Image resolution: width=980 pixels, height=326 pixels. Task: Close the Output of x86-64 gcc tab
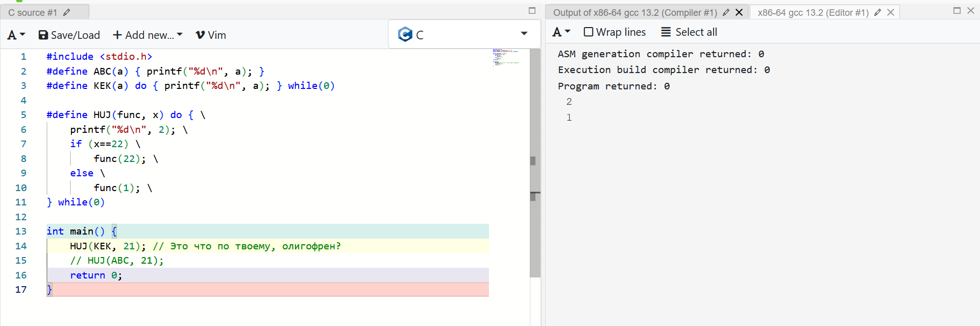click(739, 12)
